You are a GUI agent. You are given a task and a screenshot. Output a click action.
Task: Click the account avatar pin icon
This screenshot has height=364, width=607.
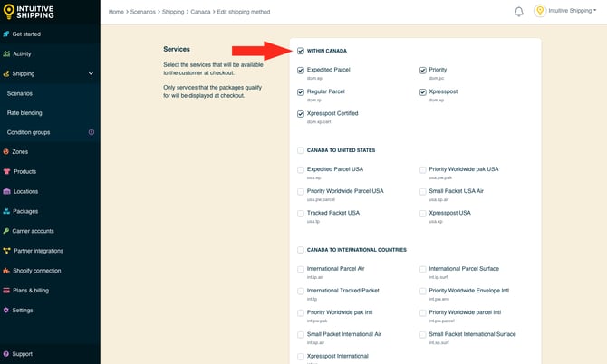click(x=540, y=11)
